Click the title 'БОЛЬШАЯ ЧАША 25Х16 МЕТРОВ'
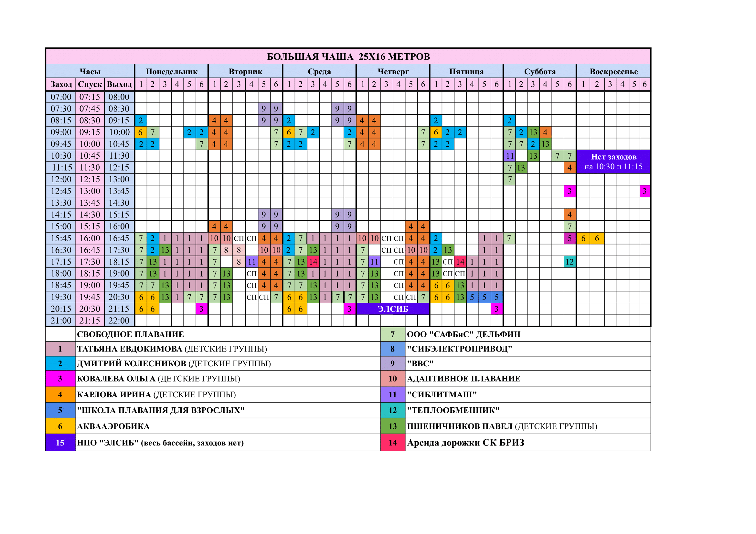756x534 pixels. point(348,57)
